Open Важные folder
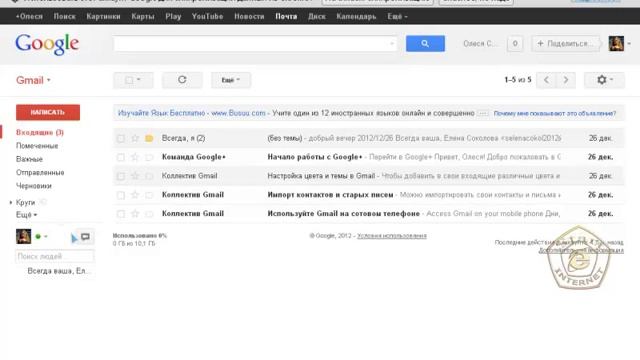 [29, 159]
